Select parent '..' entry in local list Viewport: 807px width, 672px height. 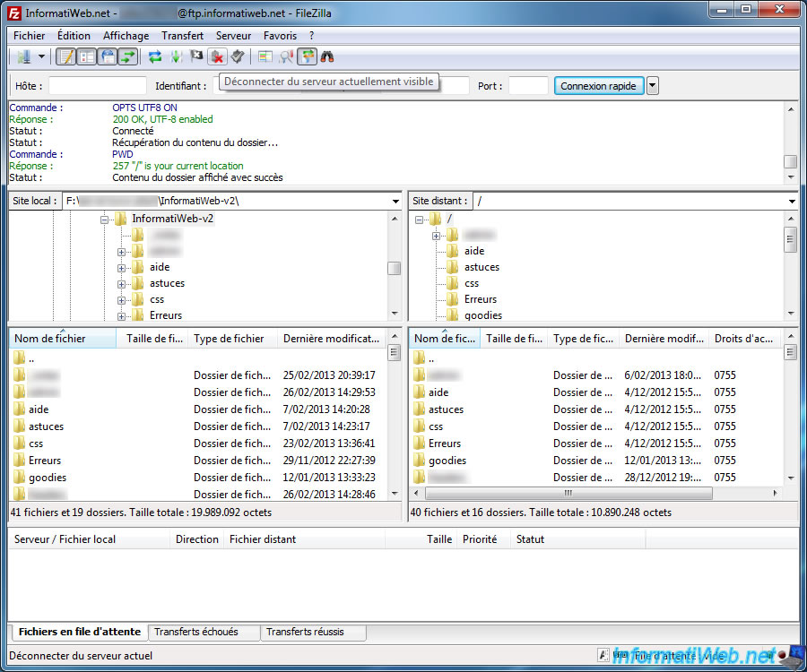pyautogui.click(x=30, y=358)
